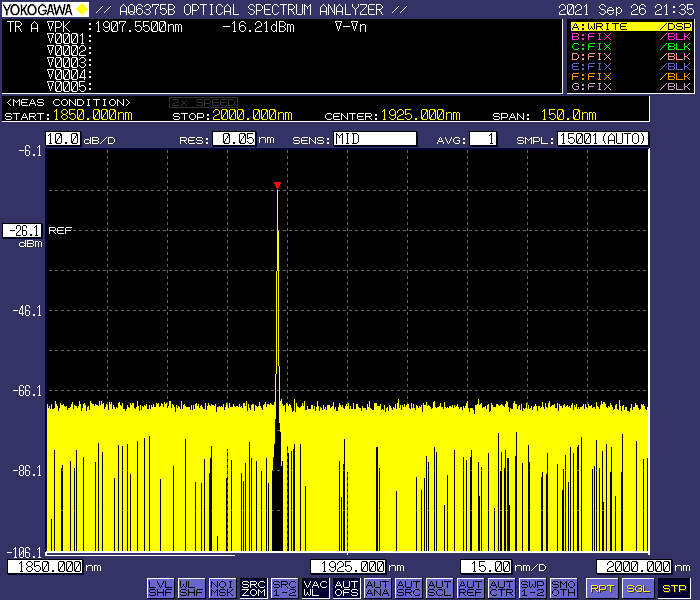Image resolution: width=700 pixels, height=600 pixels.
Task: Click the red peak marker on spectrum
Action: pyautogui.click(x=277, y=185)
